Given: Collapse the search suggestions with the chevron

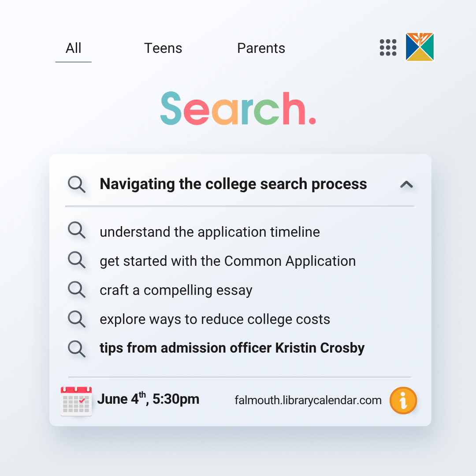Looking at the screenshot, I should (406, 185).
